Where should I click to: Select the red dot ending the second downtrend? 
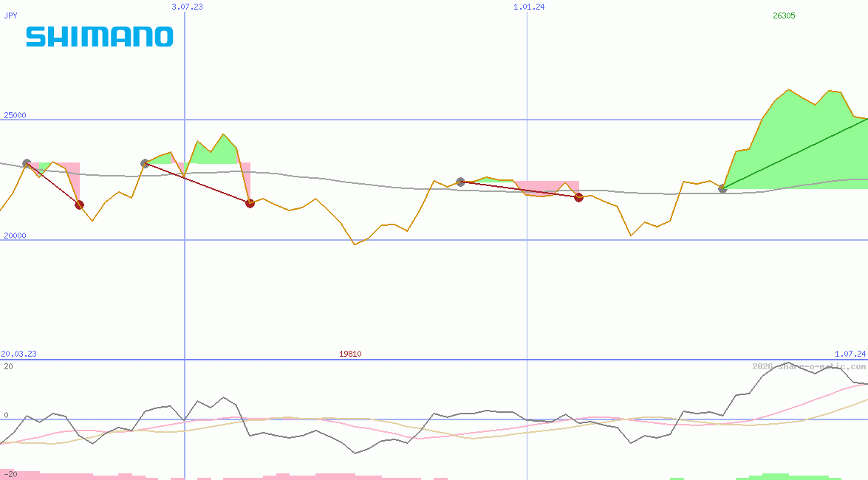coord(250,202)
